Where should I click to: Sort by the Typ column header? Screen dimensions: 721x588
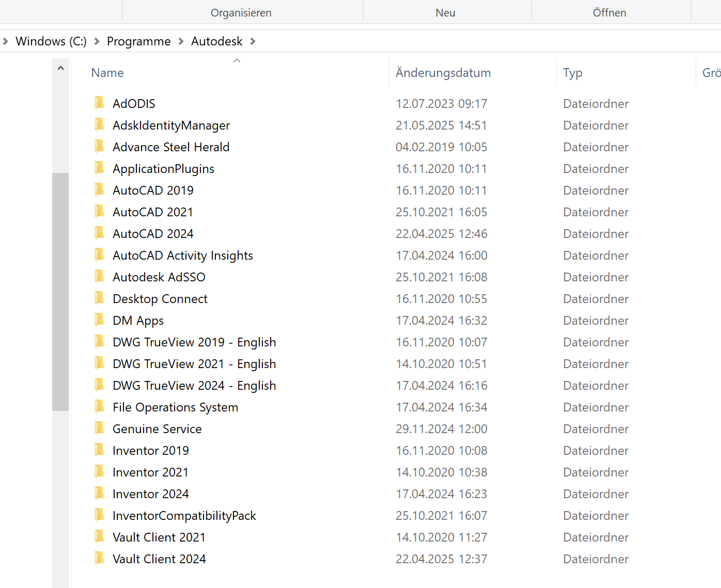tap(572, 73)
